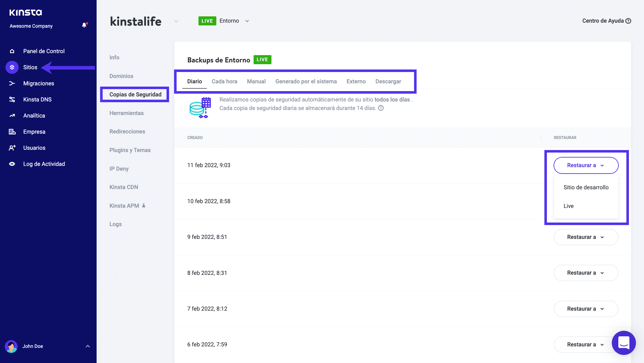Click the Kinsta DNS sidebar icon
The width and height of the screenshot is (644, 363).
click(x=12, y=99)
